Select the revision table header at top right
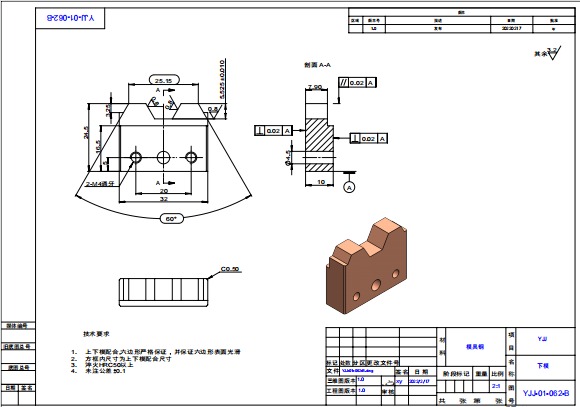The image size is (580, 407). click(462, 12)
